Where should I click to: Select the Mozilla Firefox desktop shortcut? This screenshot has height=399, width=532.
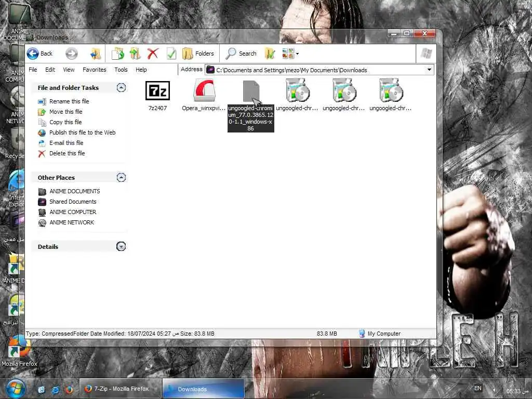(19, 351)
